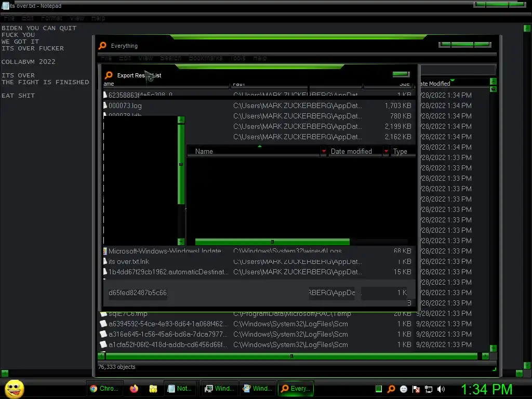532x399 pixels.
Task: Open the Date modified column dropdown arrow
Action: coord(386,151)
